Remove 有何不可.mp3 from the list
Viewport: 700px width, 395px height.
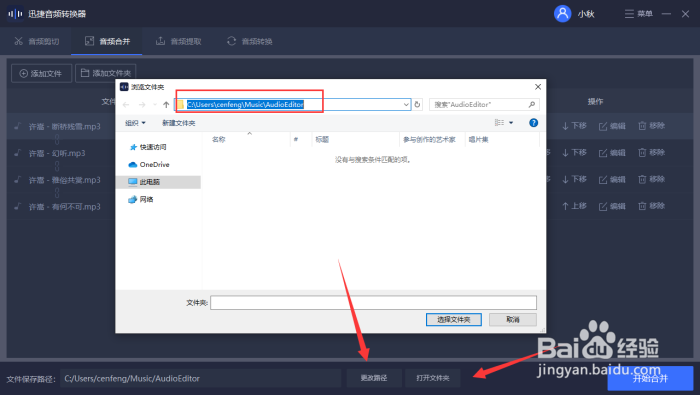pos(651,206)
